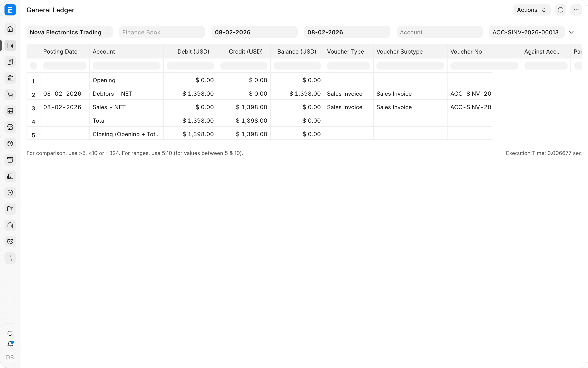This screenshot has height=368, width=588.
Task: Click the ACC-SINV-2026-00013 voucher filter
Action: click(527, 32)
